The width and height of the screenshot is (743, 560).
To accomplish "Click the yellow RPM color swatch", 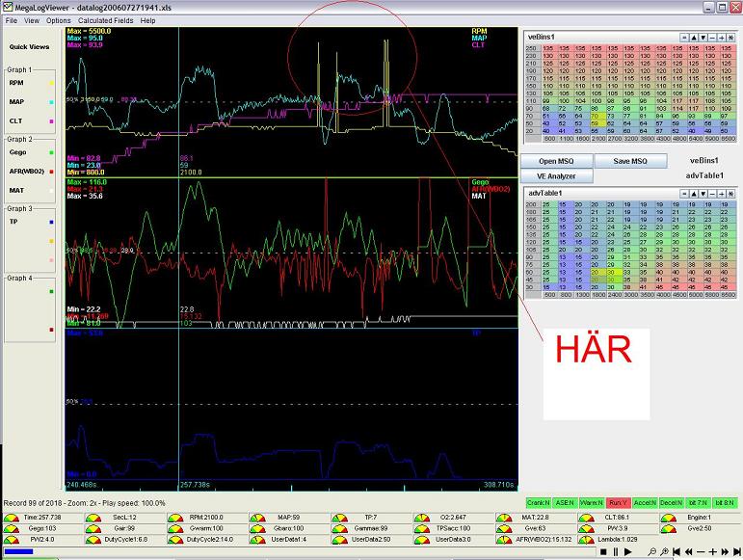I will (52, 84).
